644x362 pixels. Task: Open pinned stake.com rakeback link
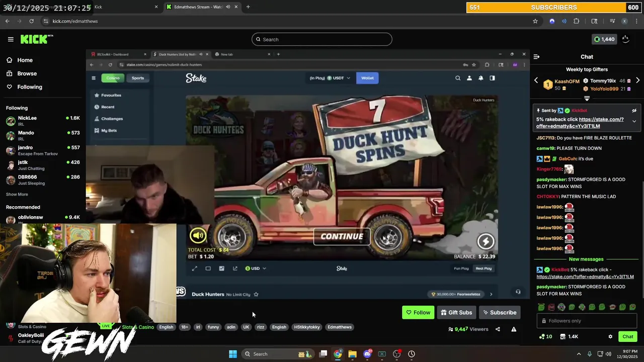pyautogui.click(x=580, y=123)
